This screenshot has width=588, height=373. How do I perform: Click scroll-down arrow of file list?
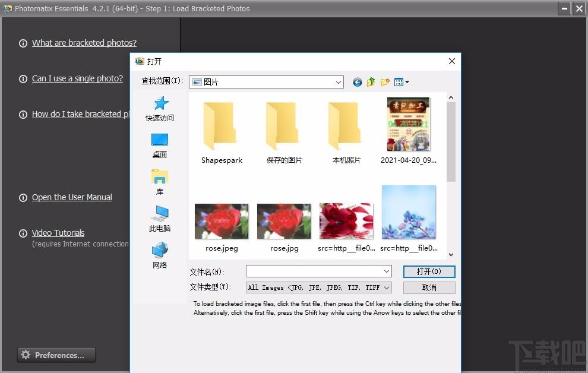(x=451, y=255)
